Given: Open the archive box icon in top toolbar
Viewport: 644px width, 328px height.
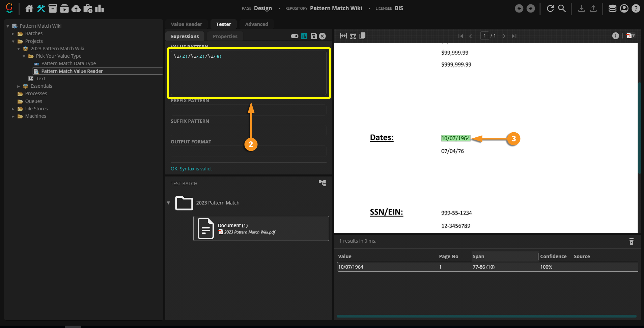Looking at the screenshot, I should pos(53,8).
